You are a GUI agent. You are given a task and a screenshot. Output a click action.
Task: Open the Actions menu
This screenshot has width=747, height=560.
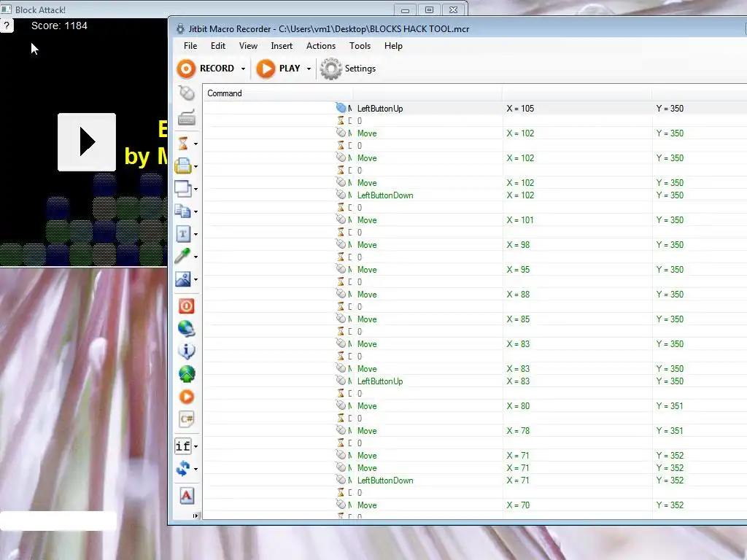click(x=321, y=46)
